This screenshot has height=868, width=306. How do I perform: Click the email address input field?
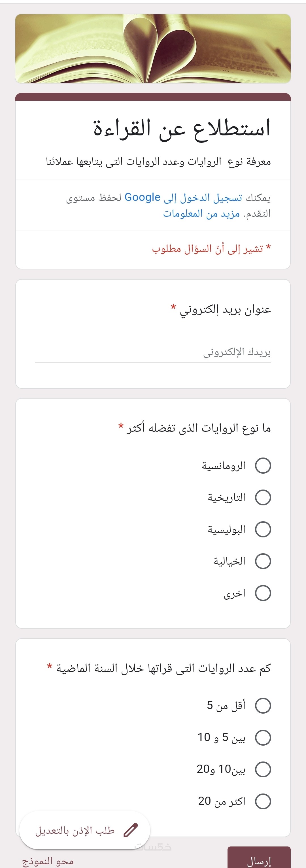pos(153,352)
